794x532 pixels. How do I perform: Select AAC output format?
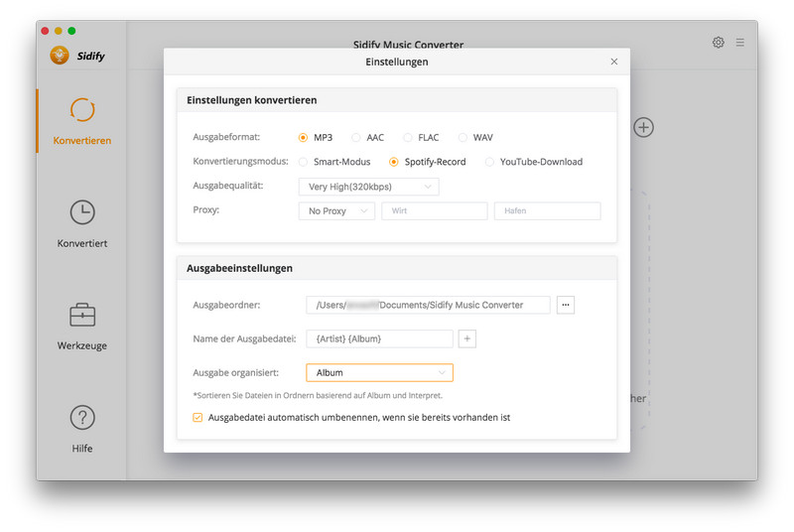(x=356, y=138)
